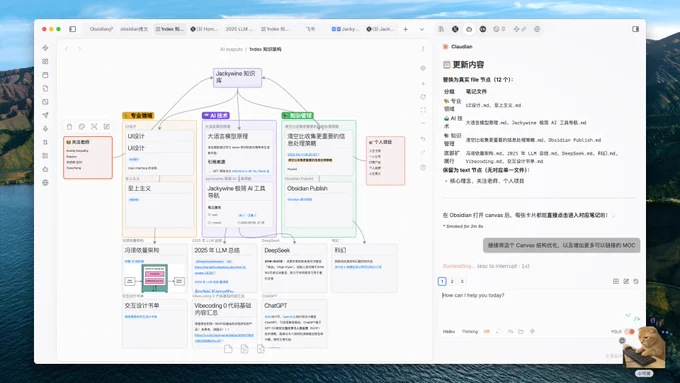Screen dimensions: 680x383
Task: Select the 知识管理 group label
Action: click(x=297, y=115)
